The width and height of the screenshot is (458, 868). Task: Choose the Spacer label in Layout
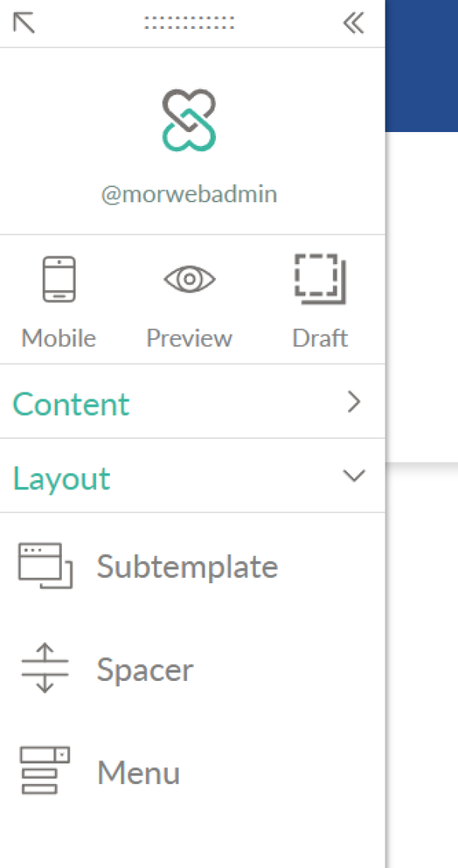(145, 670)
